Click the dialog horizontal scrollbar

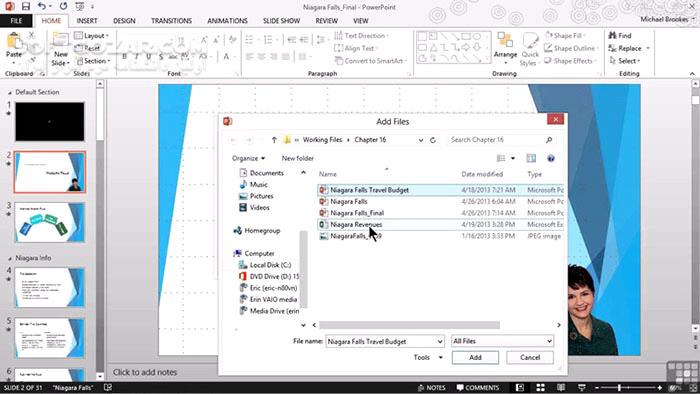tap(409, 325)
